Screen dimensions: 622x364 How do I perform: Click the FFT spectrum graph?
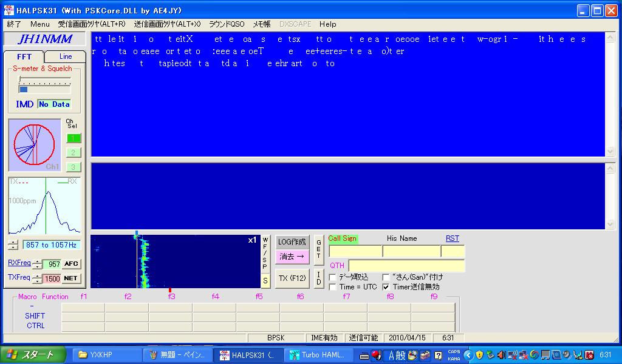(44, 206)
